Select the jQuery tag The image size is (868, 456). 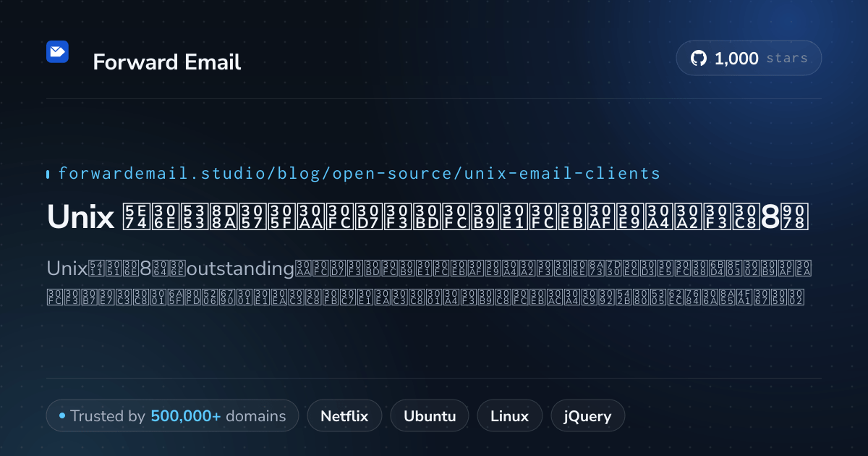tap(588, 416)
